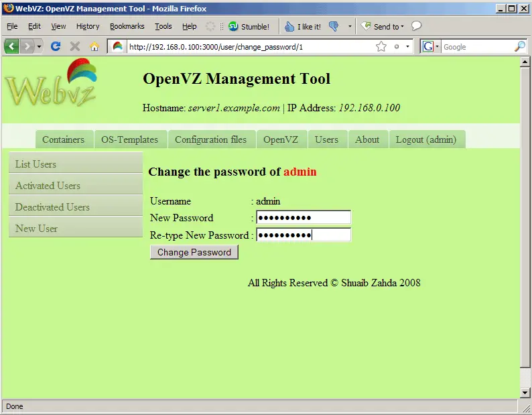This screenshot has width=532, height=415.
Task: Open the Bookmarks menu
Action: 127,26
